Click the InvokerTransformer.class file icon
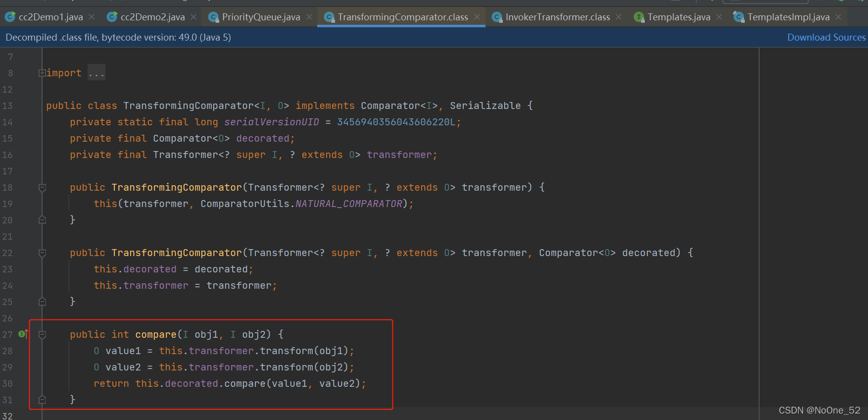 497,17
